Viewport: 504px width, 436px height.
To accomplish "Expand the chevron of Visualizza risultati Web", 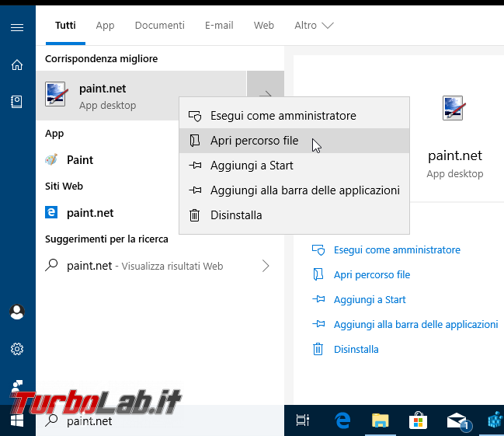I will click(266, 266).
